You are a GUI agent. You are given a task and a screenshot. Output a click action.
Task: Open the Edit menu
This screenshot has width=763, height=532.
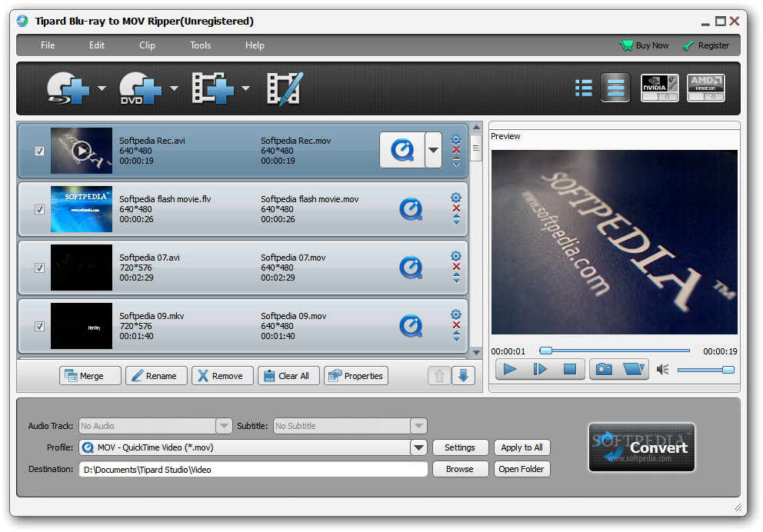[x=96, y=45]
